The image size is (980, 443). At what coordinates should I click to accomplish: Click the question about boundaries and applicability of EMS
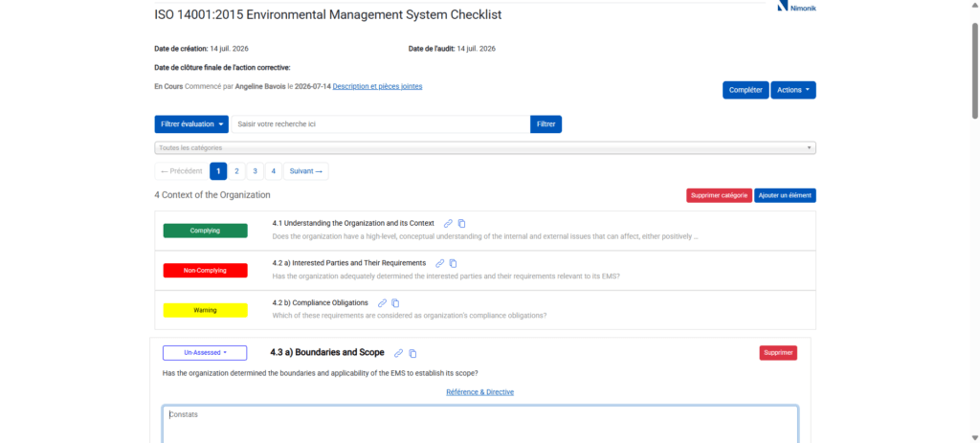(321, 374)
